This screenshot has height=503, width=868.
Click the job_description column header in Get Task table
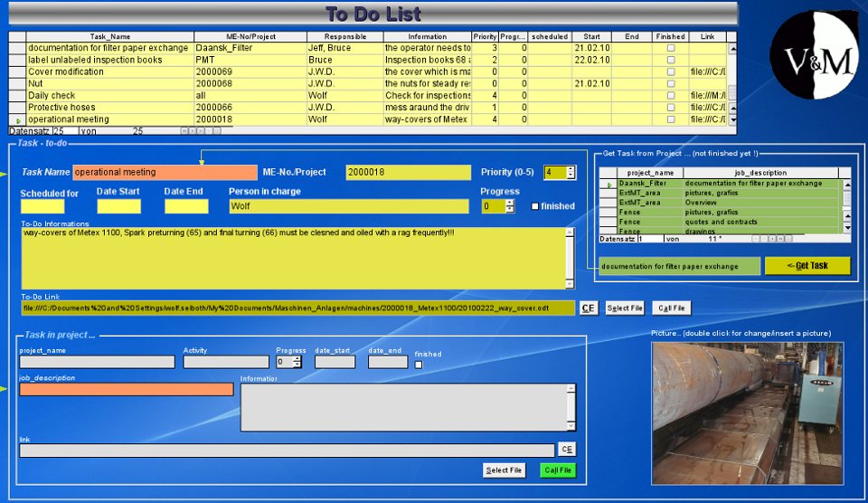tap(761, 173)
